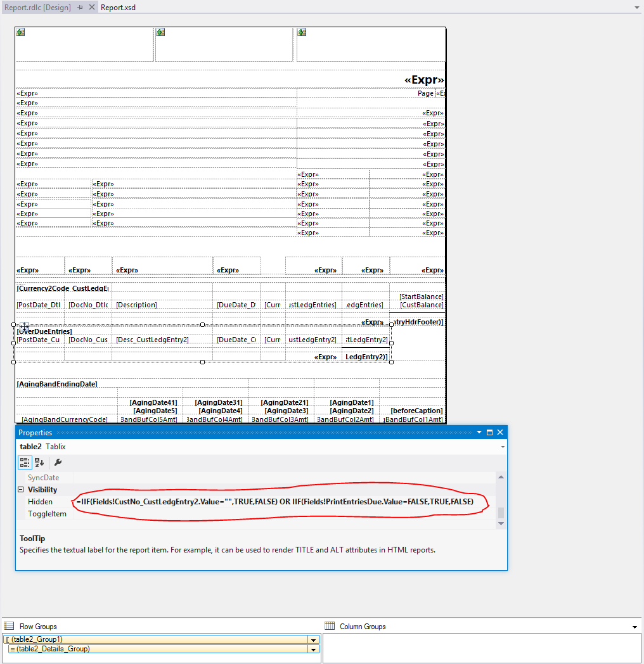The width and height of the screenshot is (644, 664).
Task: Open the (table2_Details_Group) dropdown
Action: 313,649
